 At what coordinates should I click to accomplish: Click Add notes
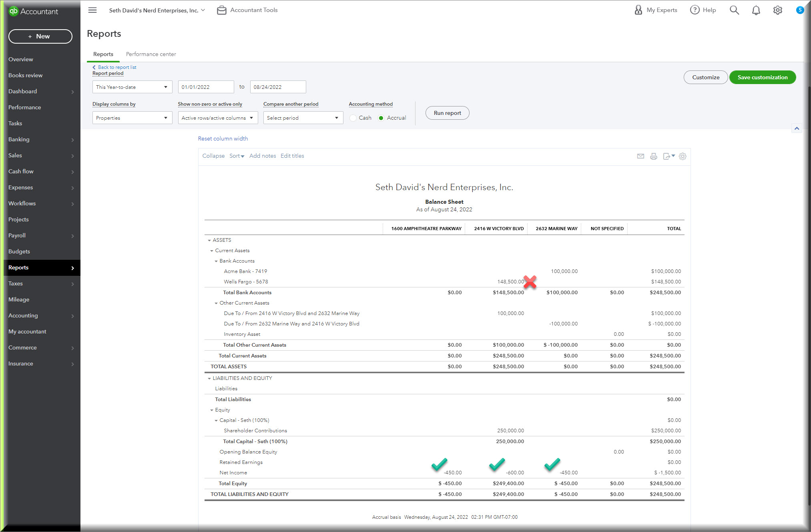coord(263,156)
